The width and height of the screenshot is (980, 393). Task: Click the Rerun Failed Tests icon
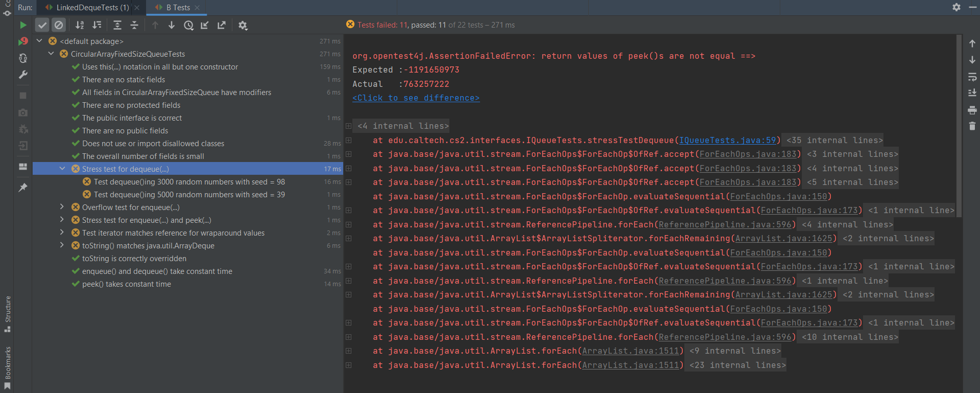(x=23, y=41)
